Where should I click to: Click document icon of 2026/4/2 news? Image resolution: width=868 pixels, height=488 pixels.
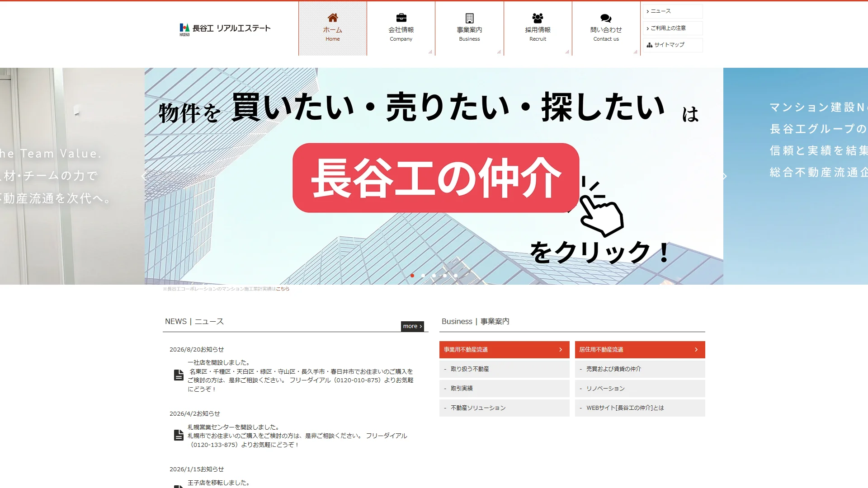179,435
